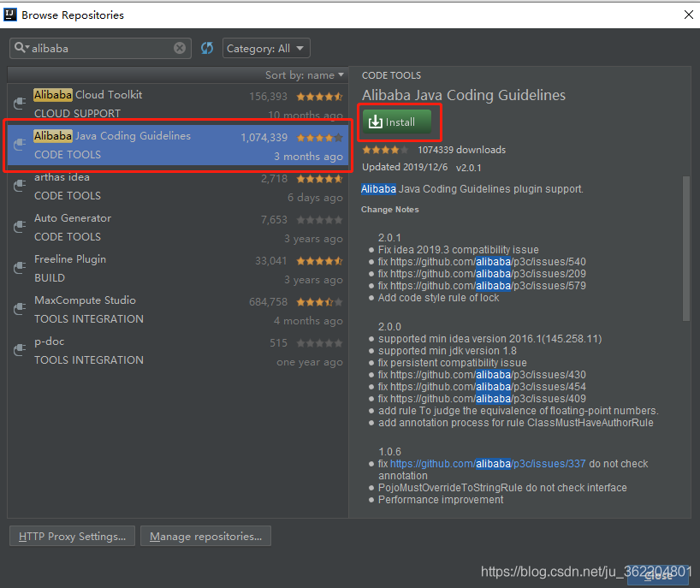This screenshot has width=700, height=588.
Task: Clear the alibaba search text
Action: click(x=180, y=48)
